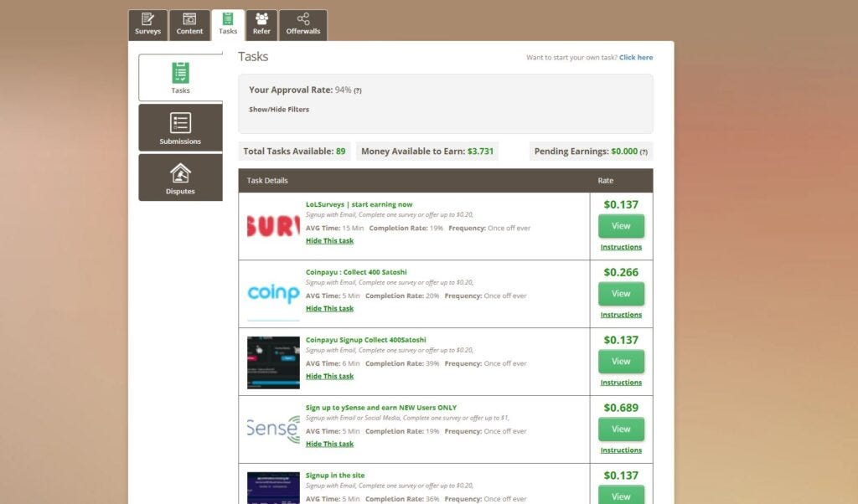Open the Content tab icon
This screenshot has width=858, height=504.
tap(189, 19)
